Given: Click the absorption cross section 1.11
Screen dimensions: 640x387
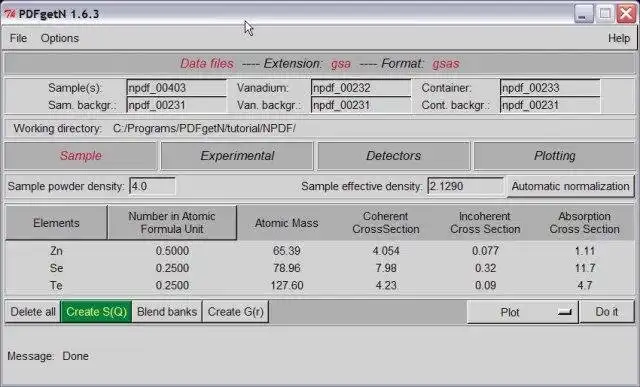Looking at the screenshot, I should (584, 251).
